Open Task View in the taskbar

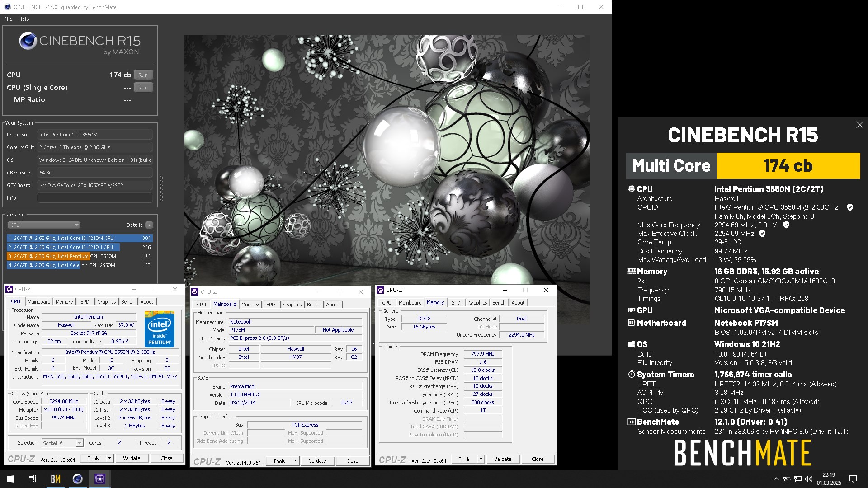(33, 479)
